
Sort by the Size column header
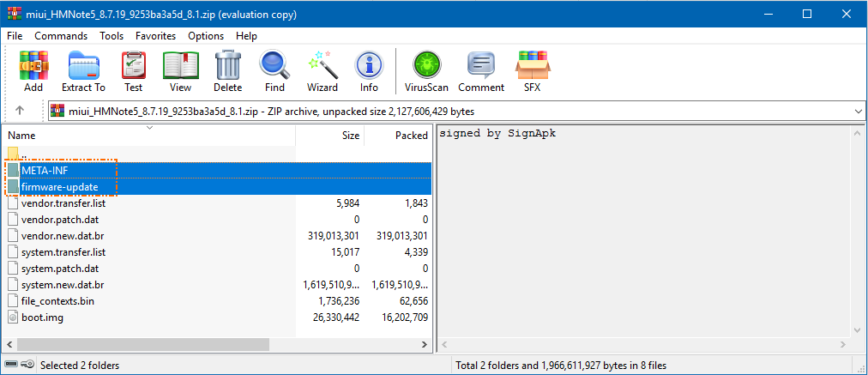[330, 136]
